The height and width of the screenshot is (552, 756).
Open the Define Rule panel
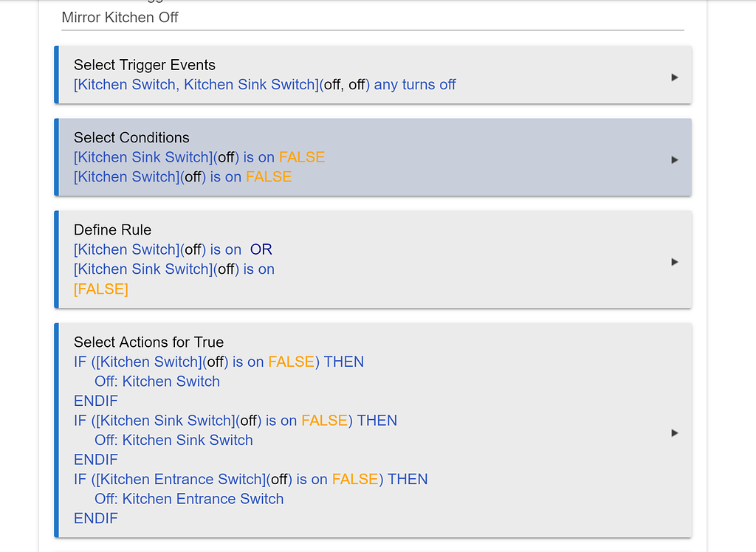(x=112, y=230)
